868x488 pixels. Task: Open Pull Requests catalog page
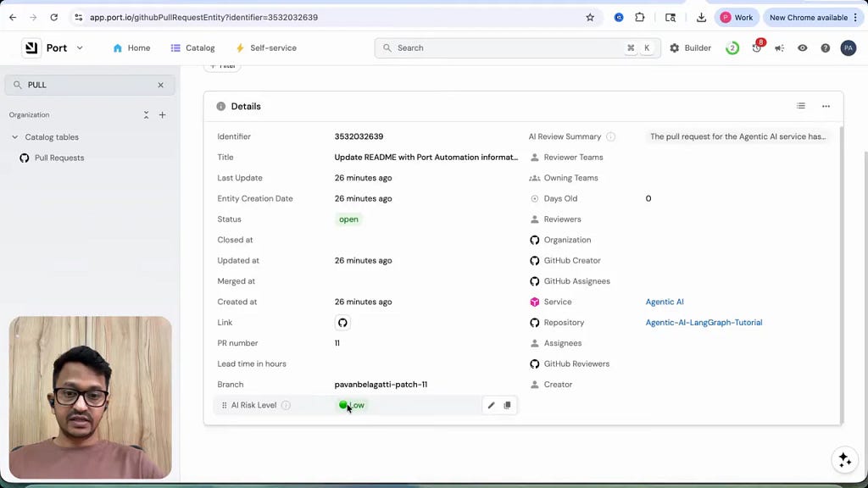(x=59, y=158)
